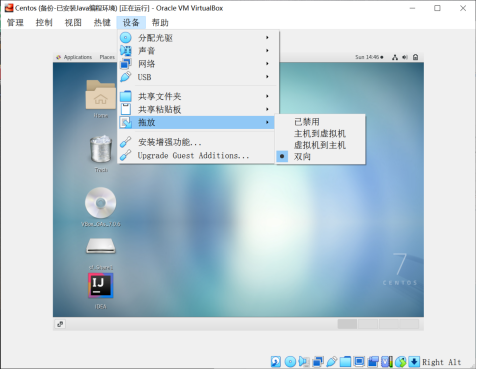
Task: Expand the 声音 submenu
Action: click(x=199, y=51)
